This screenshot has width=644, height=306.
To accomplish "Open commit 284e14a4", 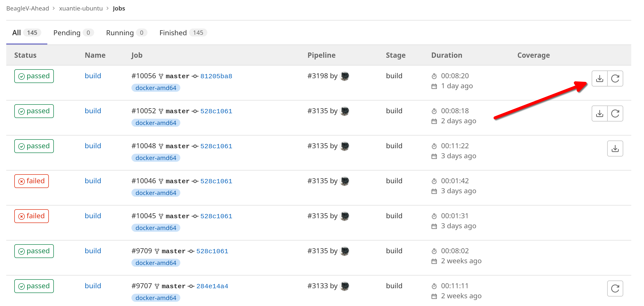I will [x=212, y=286].
